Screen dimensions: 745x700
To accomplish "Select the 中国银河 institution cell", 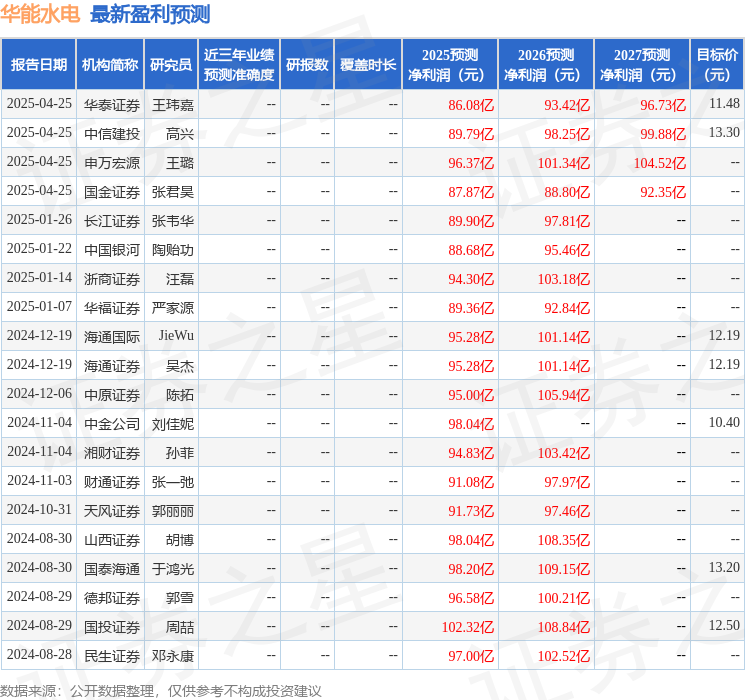I will tap(112, 250).
